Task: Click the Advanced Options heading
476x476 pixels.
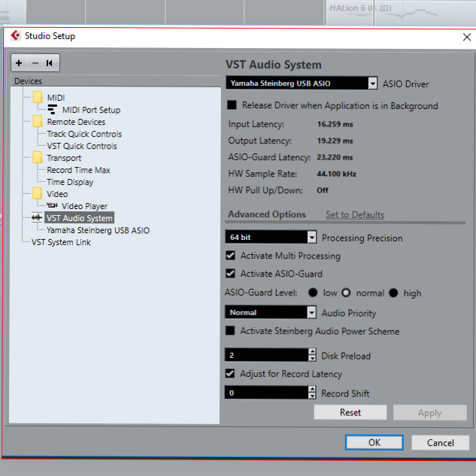Action: (x=267, y=214)
